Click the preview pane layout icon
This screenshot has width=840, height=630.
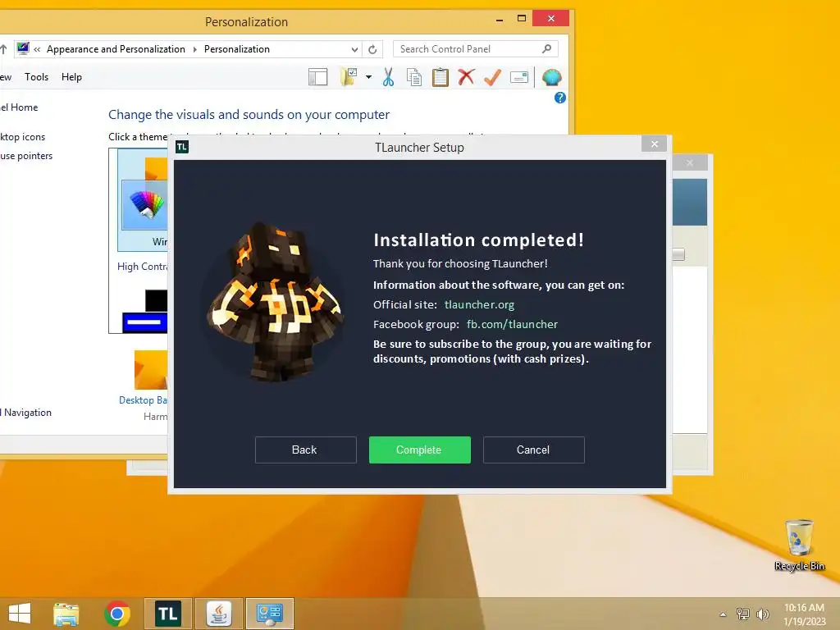317,77
